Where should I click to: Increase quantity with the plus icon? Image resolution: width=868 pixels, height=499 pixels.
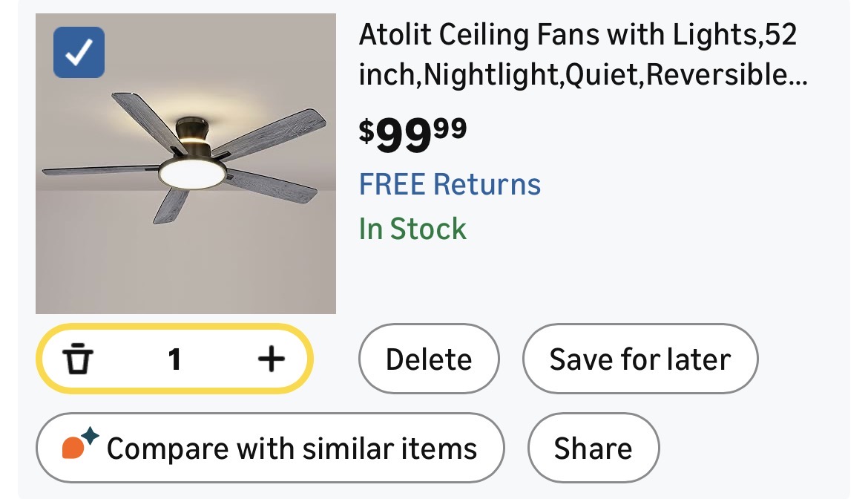[271, 360]
